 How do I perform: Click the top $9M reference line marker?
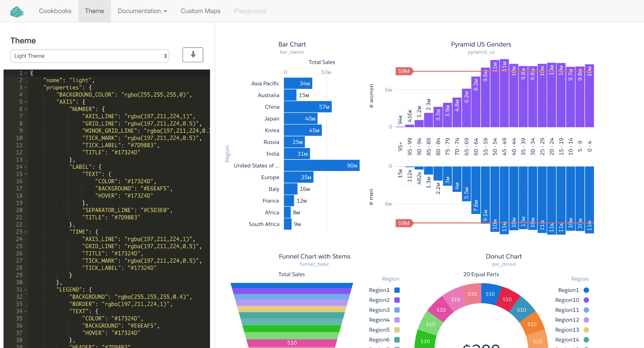[404, 71]
